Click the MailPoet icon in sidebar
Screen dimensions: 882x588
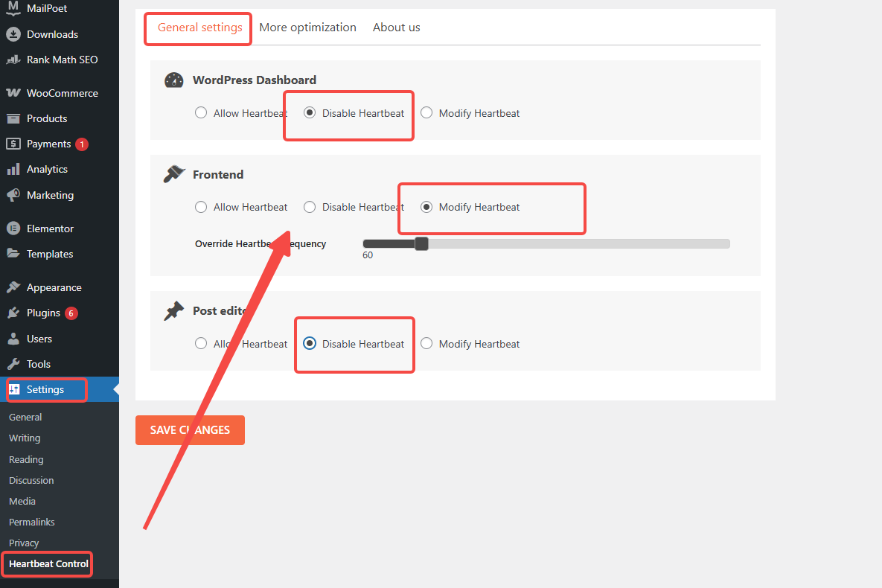(13, 8)
